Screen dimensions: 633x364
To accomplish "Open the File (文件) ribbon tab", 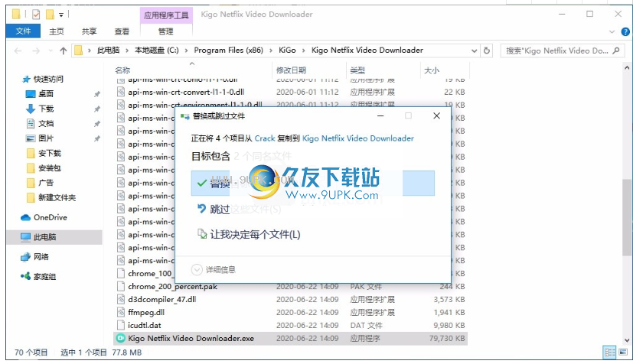I will (x=23, y=31).
